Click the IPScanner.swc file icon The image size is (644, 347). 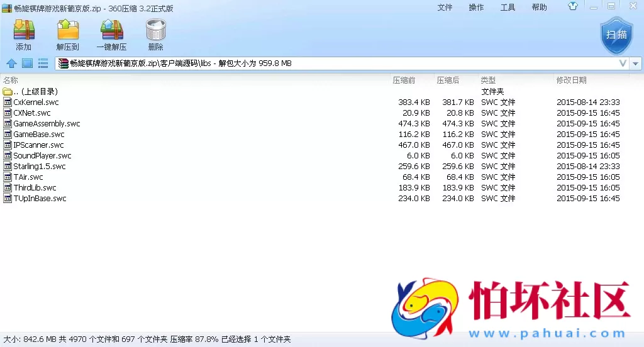(8, 145)
